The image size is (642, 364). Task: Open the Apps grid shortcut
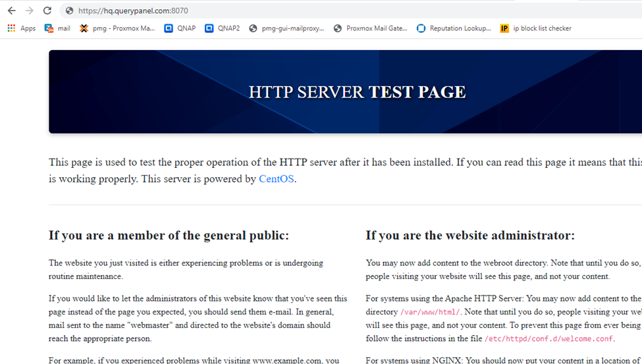(x=21, y=28)
